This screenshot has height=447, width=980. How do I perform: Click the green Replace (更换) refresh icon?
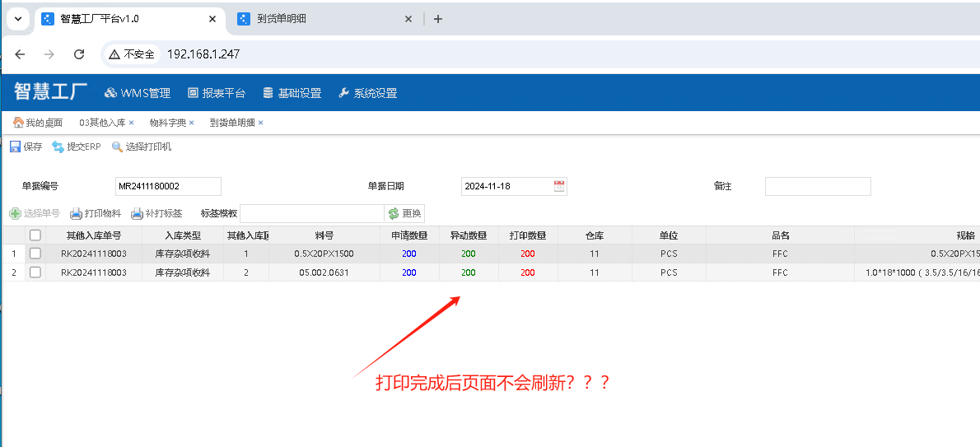click(x=394, y=213)
